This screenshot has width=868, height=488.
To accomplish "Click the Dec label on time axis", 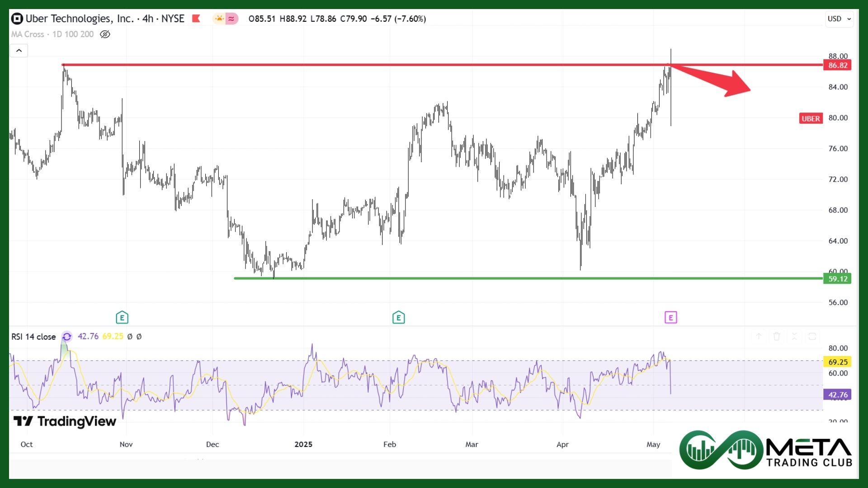I will 212,444.
